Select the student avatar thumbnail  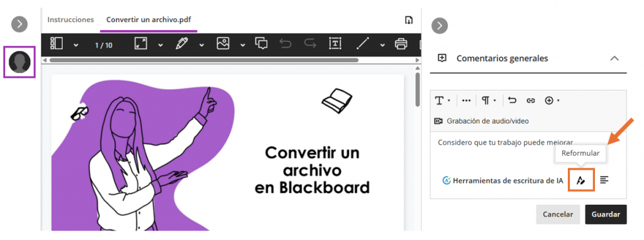pos(19,62)
